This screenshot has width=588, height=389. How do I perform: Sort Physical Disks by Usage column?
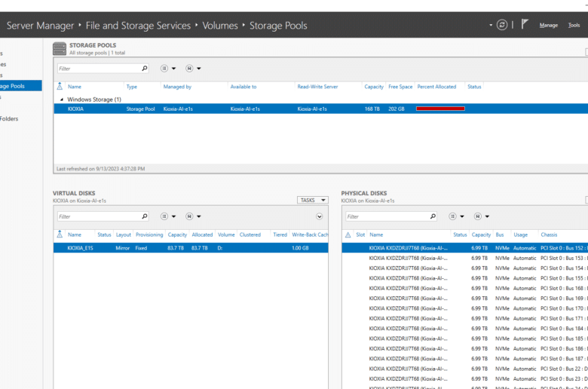pyautogui.click(x=520, y=234)
